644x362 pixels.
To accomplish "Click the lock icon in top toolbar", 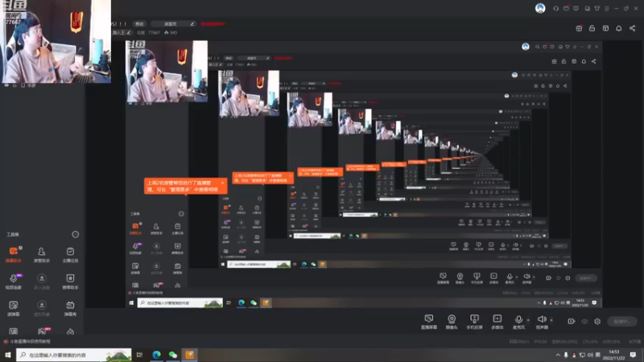I will (x=592, y=28).
